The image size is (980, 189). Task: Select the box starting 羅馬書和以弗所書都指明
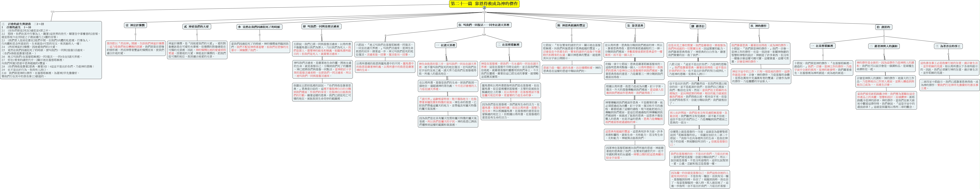511,90
